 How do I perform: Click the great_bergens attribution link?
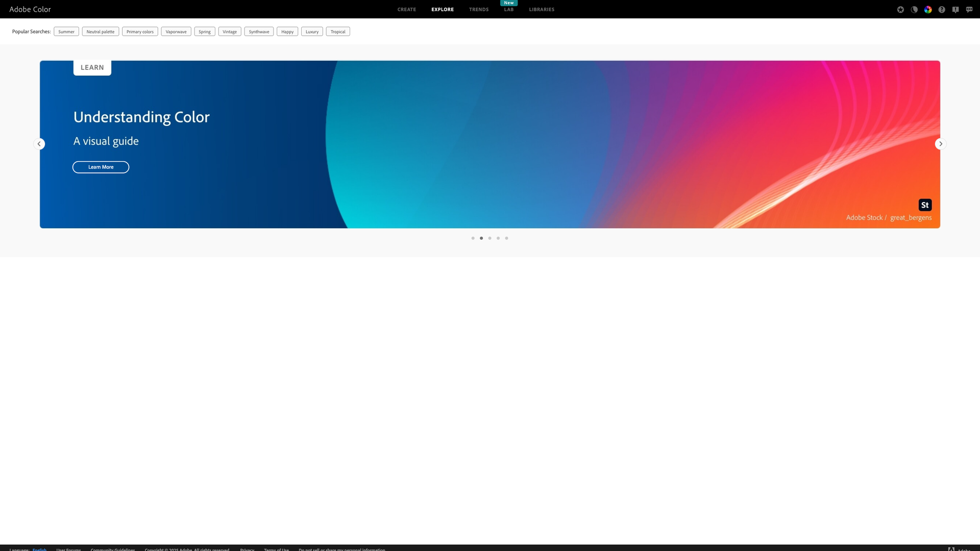coord(911,217)
